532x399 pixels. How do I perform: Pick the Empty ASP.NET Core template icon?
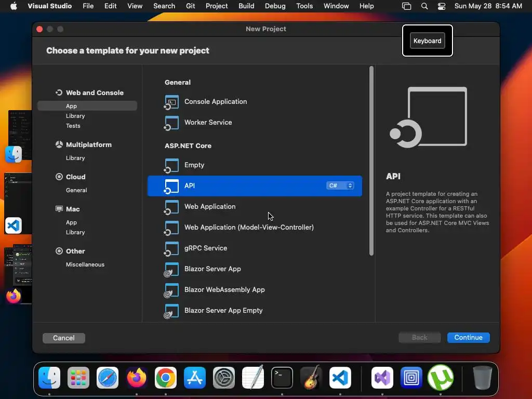[171, 165]
